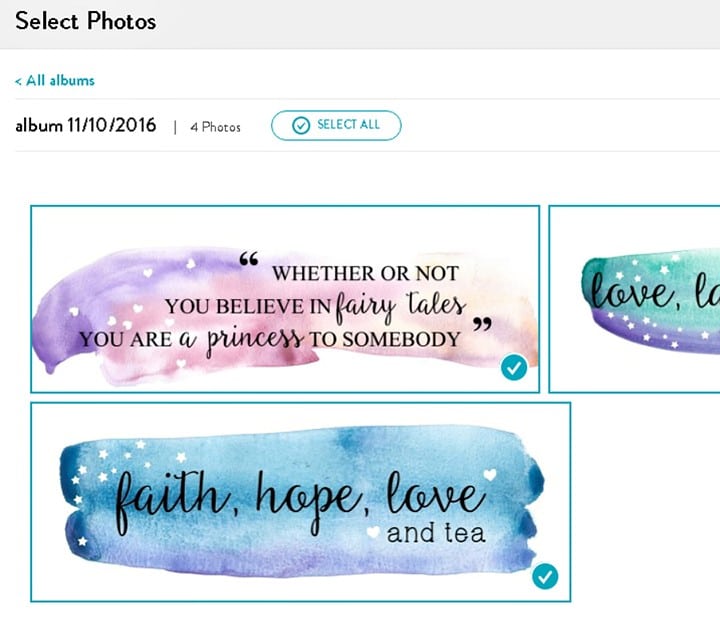The width and height of the screenshot is (720, 627).
Task: Click the white heart above the word love
Action: pos(490,474)
